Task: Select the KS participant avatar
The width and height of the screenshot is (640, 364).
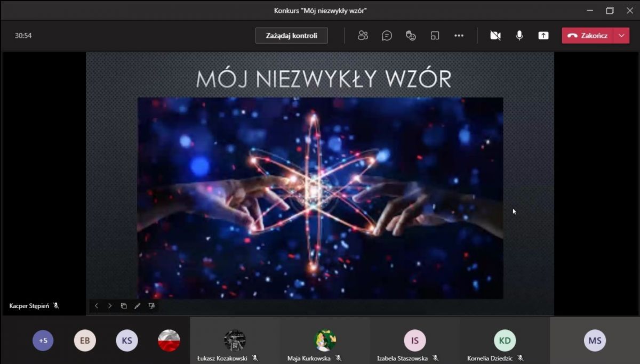Action: coord(127,341)
